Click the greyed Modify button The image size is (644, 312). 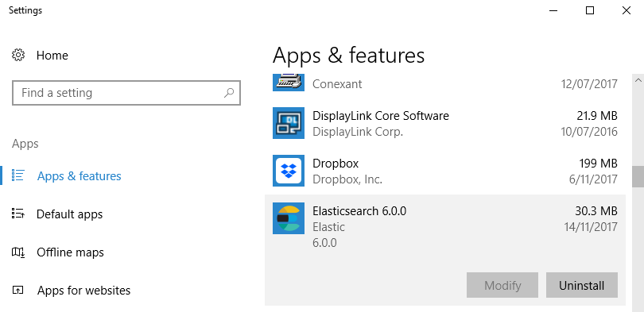pyautogui.click(x=502, y=285)
